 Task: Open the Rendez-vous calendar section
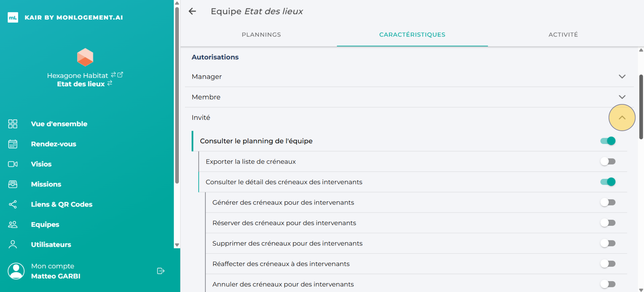(x=54, y=144)
